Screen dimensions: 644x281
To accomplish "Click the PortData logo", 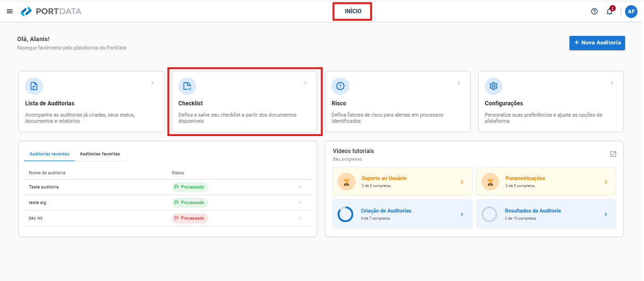I will (51, 11).
